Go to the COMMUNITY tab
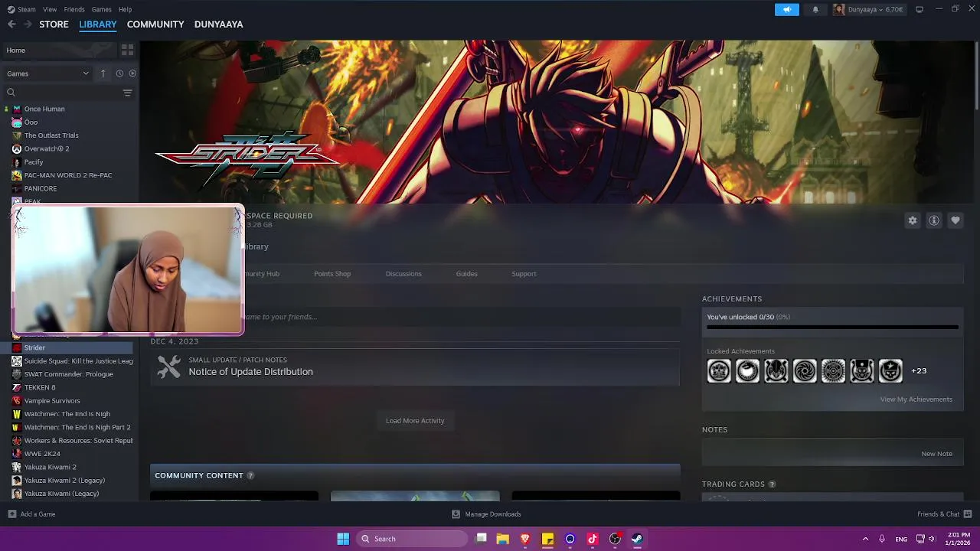 pos(155,24)
